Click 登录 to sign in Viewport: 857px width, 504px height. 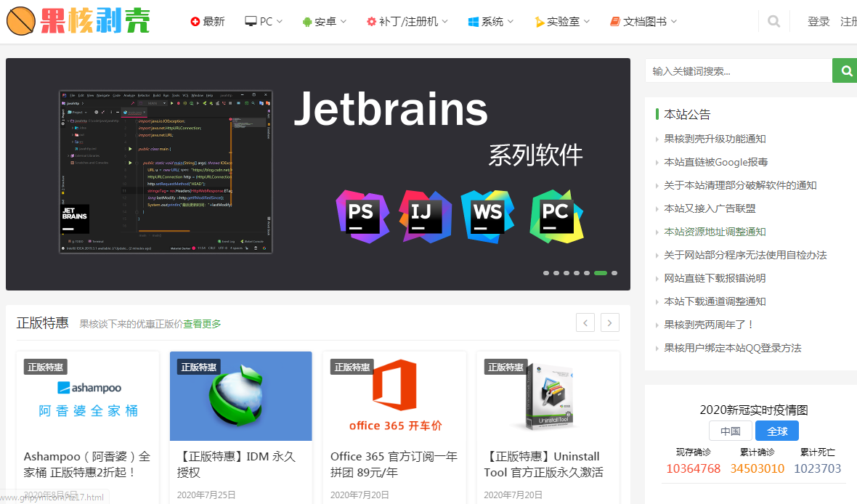(819, 21)
